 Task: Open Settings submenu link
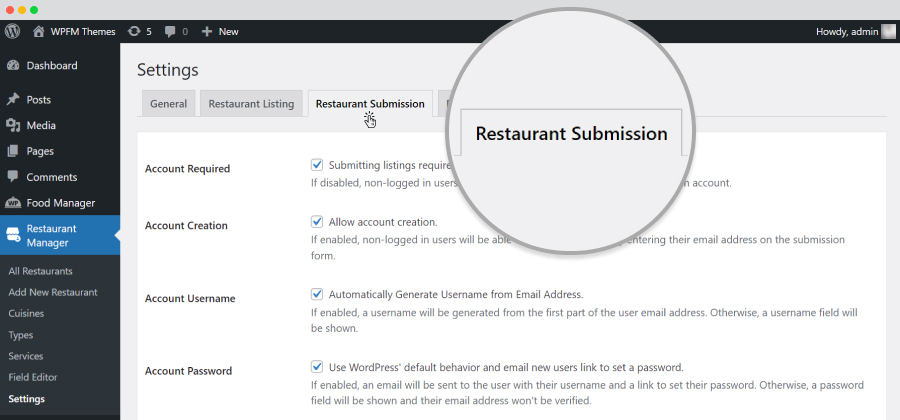[26, 399]
